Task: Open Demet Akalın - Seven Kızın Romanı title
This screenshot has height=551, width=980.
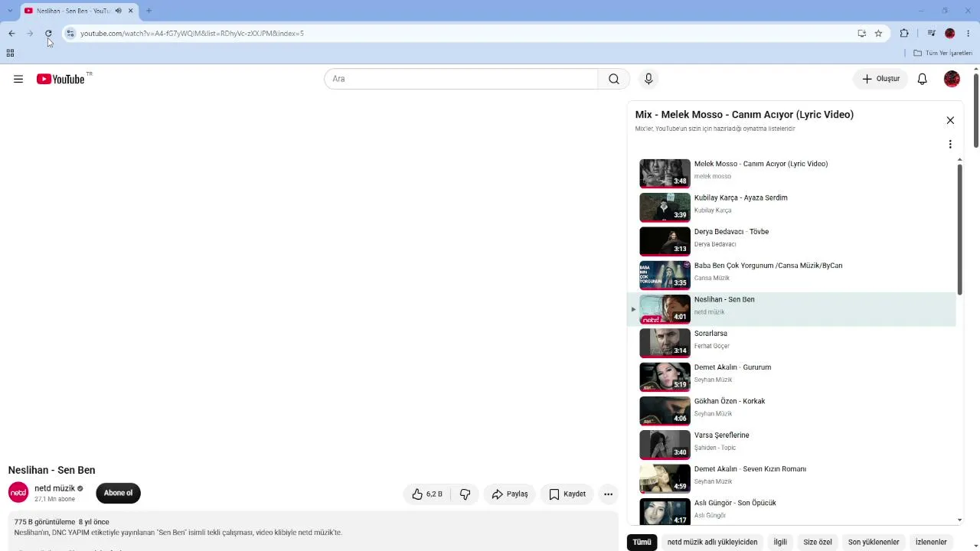Action: (750, 469)
